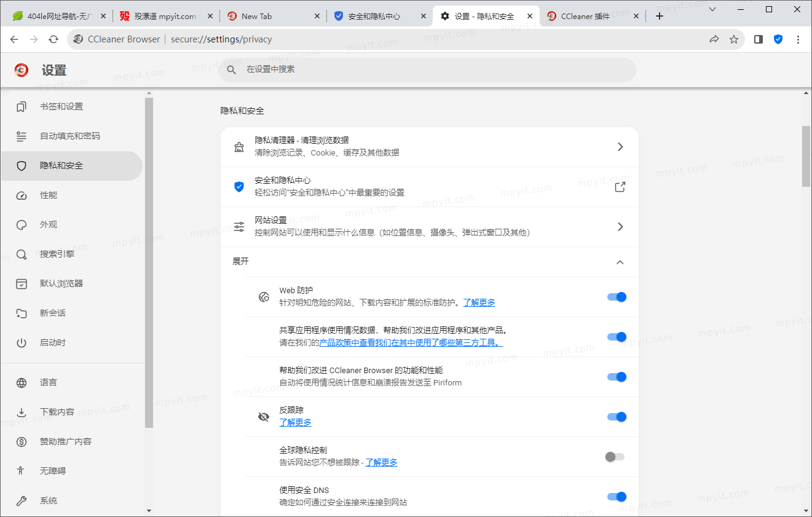Open 自动填充和密码 settings section
The image size is (812, 517).
pos(71,136)
